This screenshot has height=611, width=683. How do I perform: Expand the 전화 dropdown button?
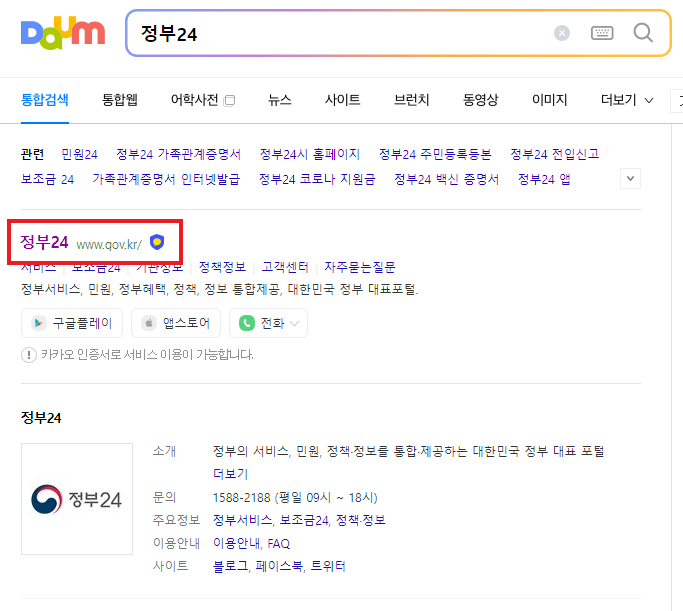pos(268,323)
